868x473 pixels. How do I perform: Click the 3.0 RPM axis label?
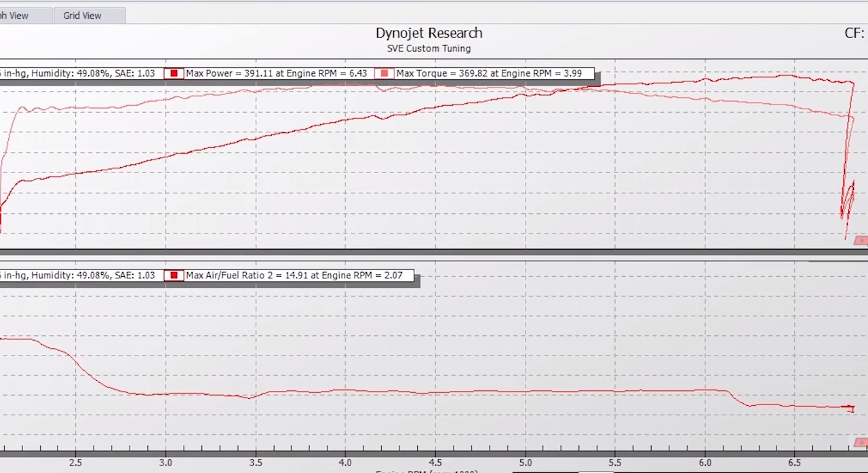tap(165, 463)
